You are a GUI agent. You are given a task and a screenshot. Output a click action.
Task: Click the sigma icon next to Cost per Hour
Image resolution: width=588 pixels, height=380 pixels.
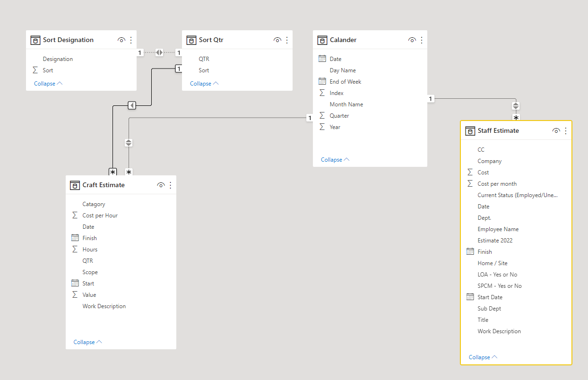click(x=75, y=216)
